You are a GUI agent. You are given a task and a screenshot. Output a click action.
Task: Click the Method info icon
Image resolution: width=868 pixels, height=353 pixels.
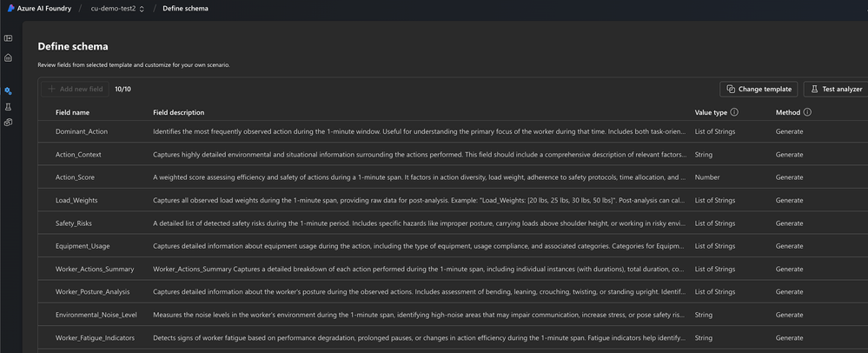coord(807,112)
